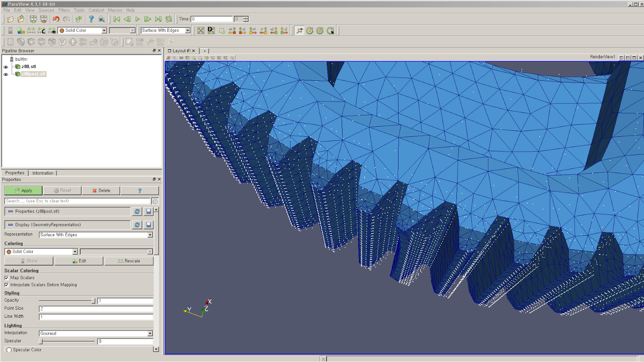Hide the z88.stl dataset
644x362 pixels.
pyautogui.click(x=5, y=66)
